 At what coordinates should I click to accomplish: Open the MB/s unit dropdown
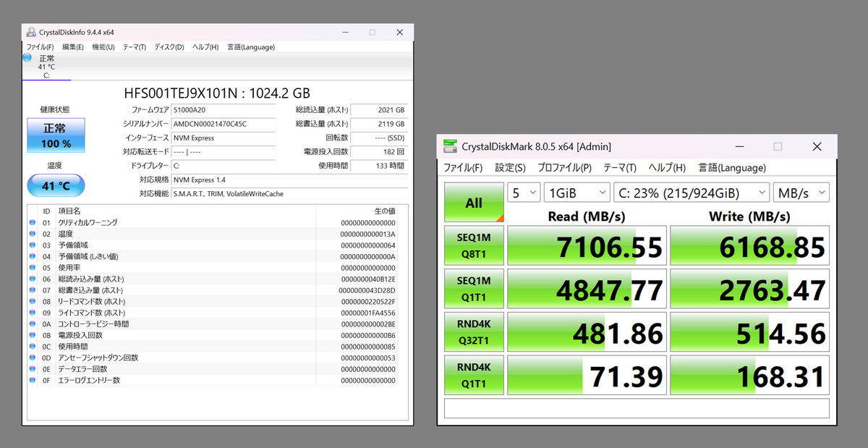(x=801, y=193)
